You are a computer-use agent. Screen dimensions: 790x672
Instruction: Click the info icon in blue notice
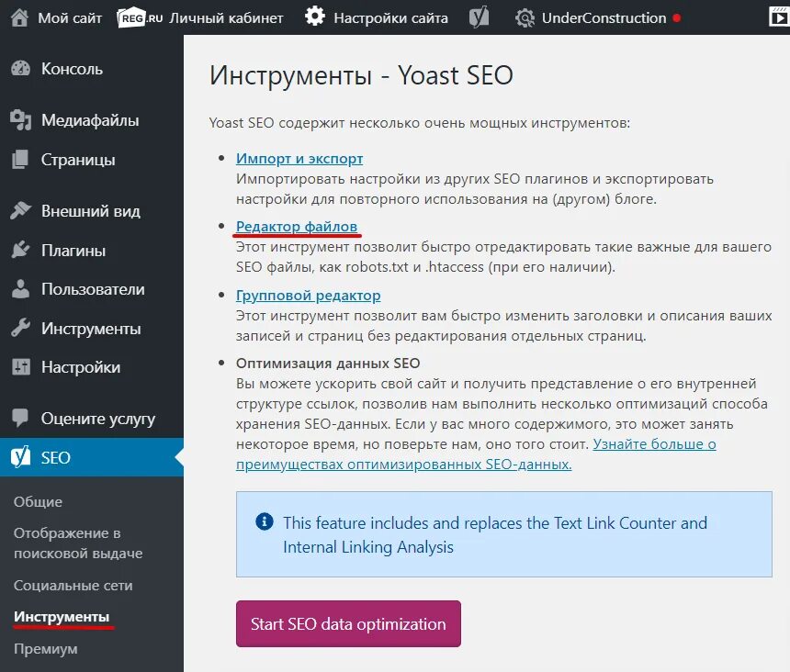265,521
